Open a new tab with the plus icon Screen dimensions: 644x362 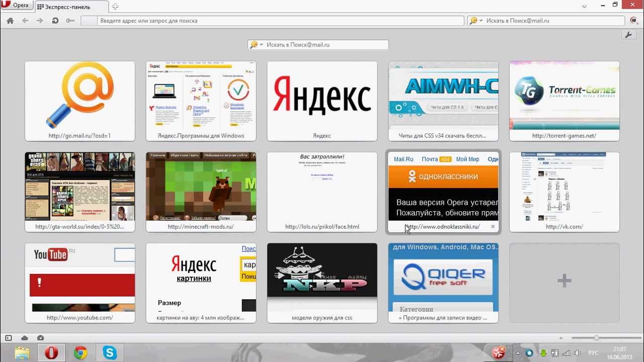(115, 7)
